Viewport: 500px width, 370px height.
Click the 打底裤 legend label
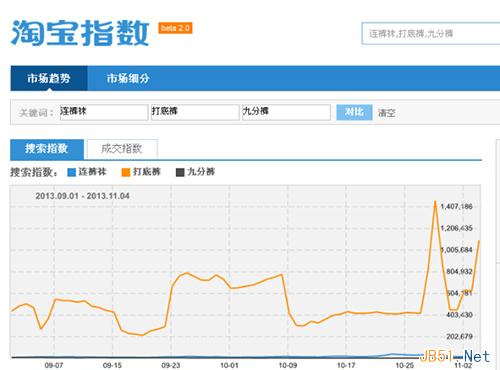[147, 172]
